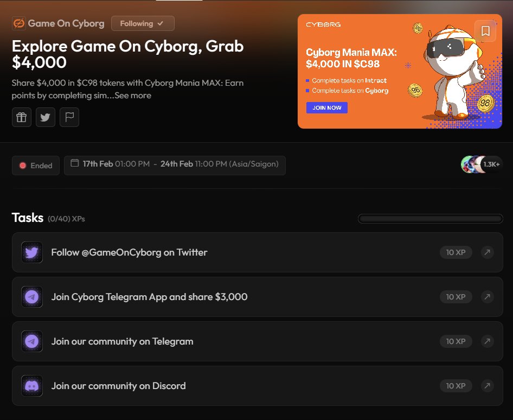Open arrow for Follow @GameOnCyborg task
513x420 pixels.
click(x=487, y=252)
